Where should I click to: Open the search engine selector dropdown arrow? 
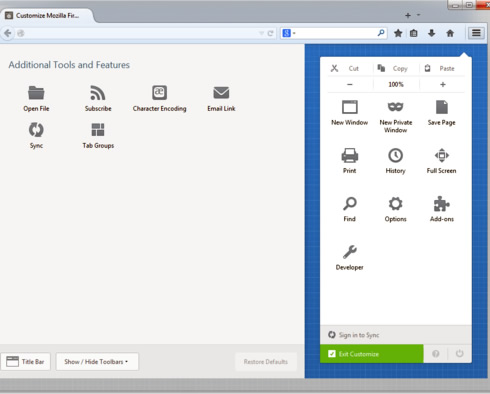tap(294, 33)
